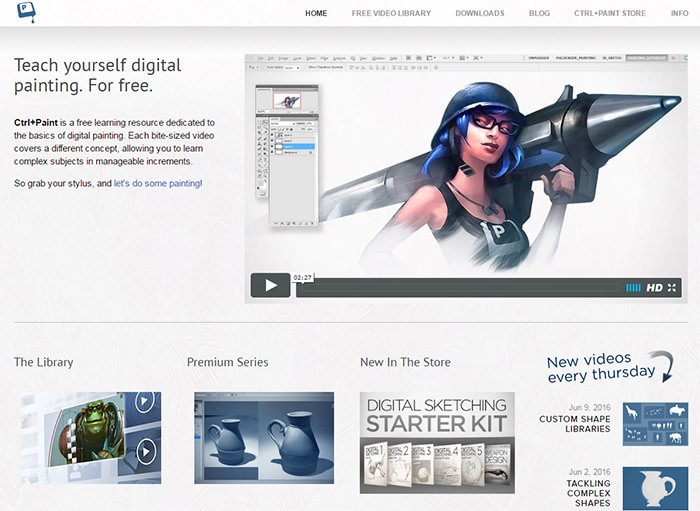Click New In The Store heading
Viewport: 700px width, 511px height.
click(405, 362)
